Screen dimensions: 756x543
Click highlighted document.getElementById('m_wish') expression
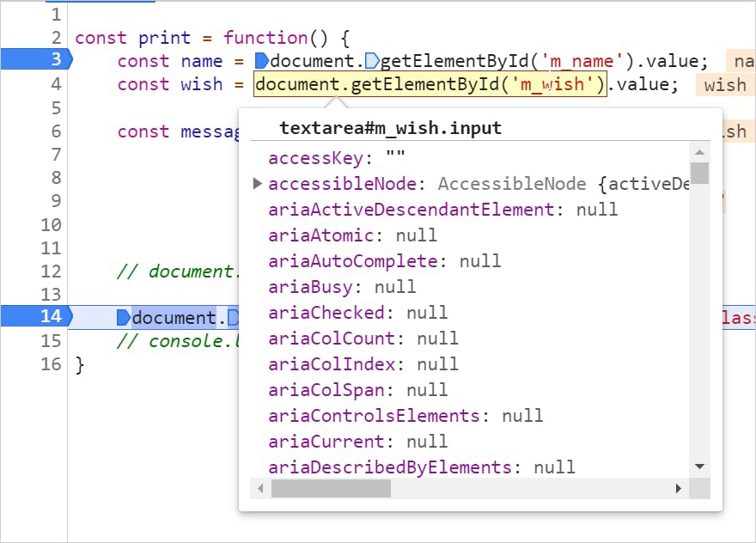click(430, 84)
